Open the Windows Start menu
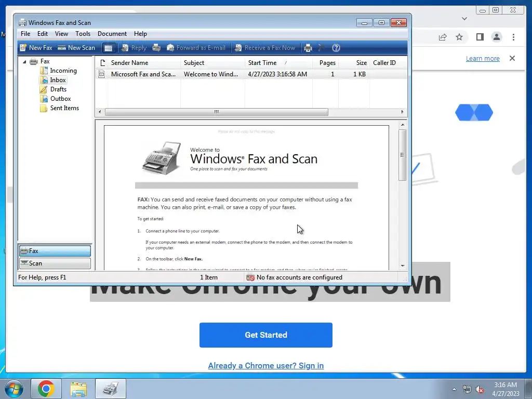Image resolution: width=532 pixels, height=399 pixels. [x=14, y=389]
